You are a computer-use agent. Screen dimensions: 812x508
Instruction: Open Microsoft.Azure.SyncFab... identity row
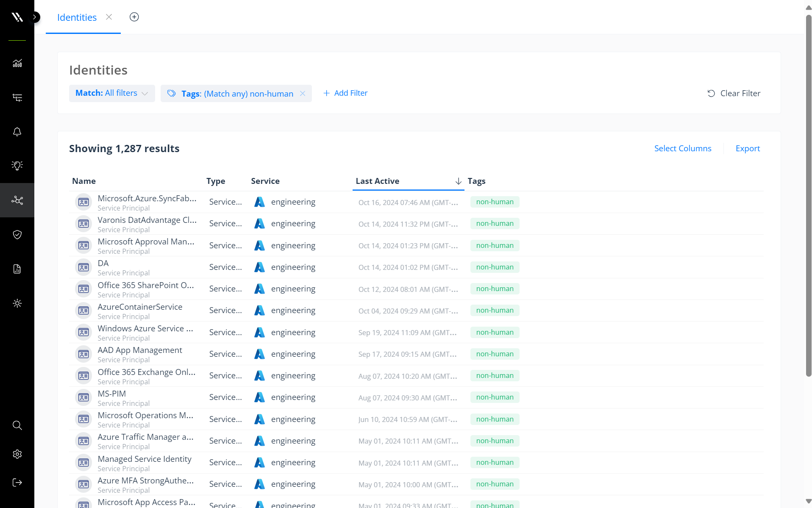click(416, 202)
